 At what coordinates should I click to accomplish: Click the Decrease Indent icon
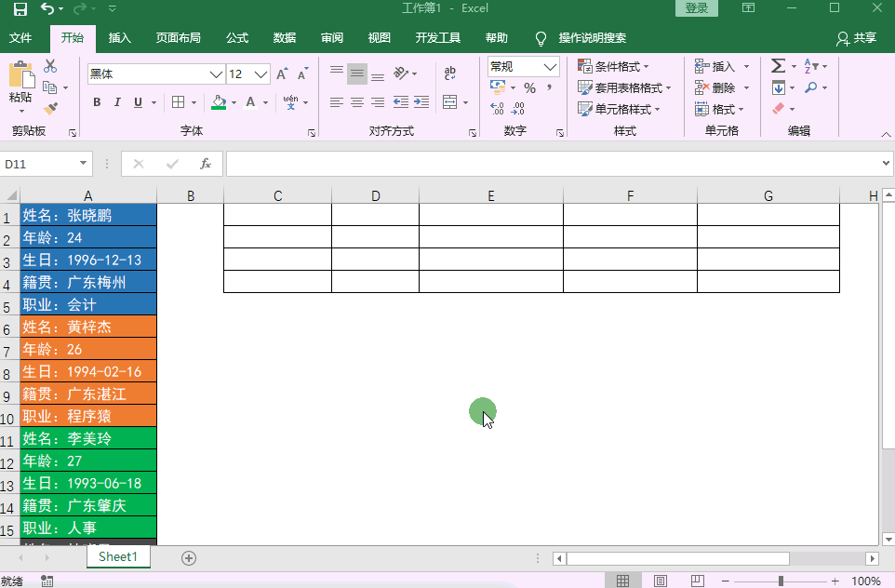401,102
